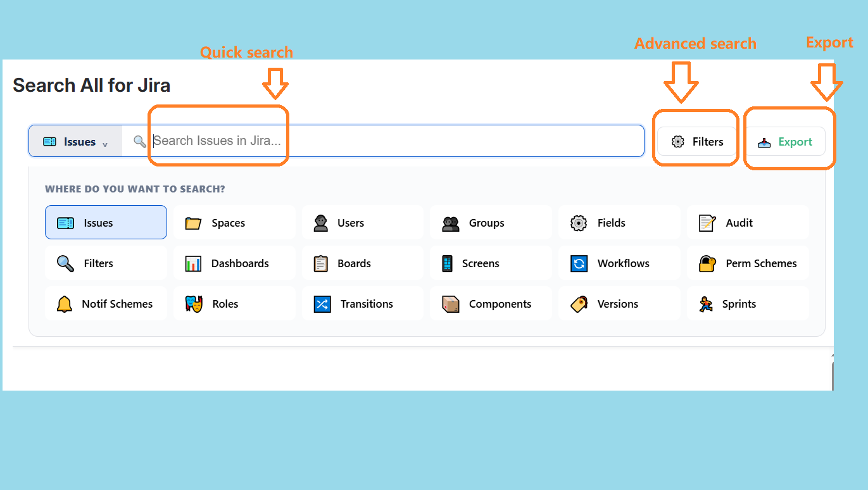
Task: Choose the Roles theater masks icon tile
Action: click(x=234, y=303)
